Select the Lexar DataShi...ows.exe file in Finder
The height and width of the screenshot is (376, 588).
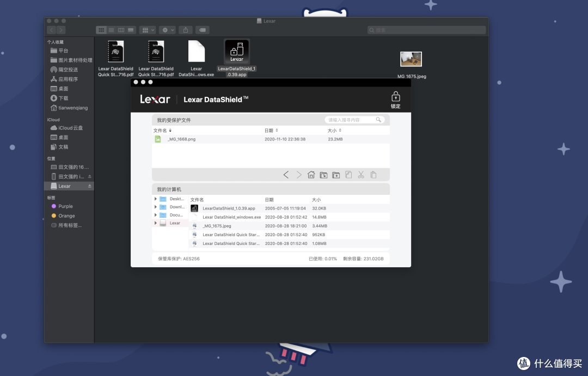click(196, 51)
